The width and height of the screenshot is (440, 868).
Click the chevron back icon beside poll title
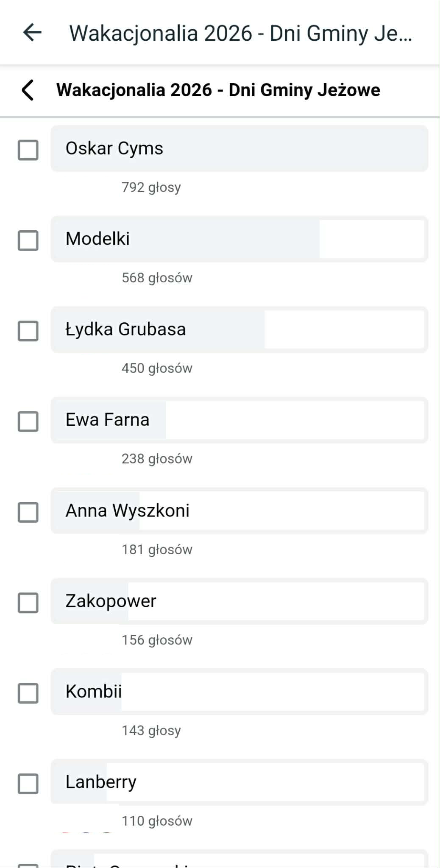pyautogui.click(x=28, y=90)
